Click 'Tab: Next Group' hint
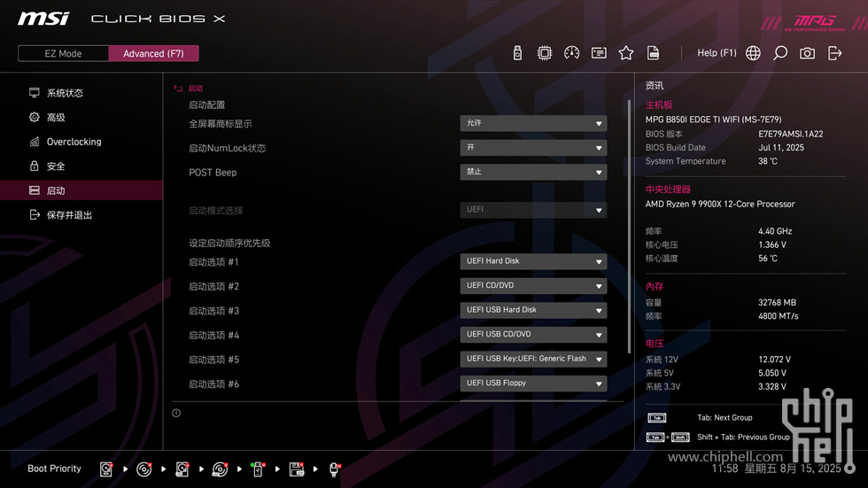868x488 pixels. [x=725, y=418]
